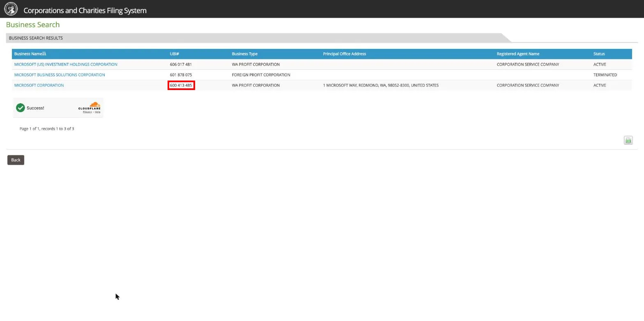Export results via green spreadsheet icon

point(628,141)
